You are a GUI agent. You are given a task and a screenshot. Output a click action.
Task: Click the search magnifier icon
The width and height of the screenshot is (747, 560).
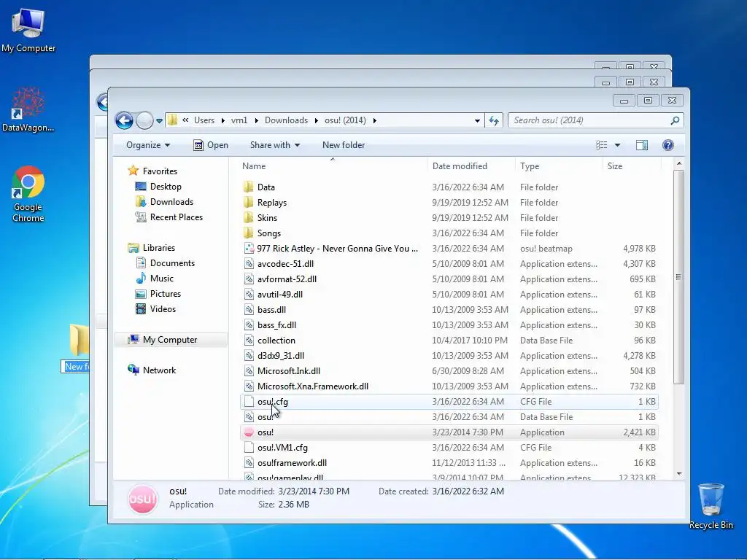tap(675, 120)
